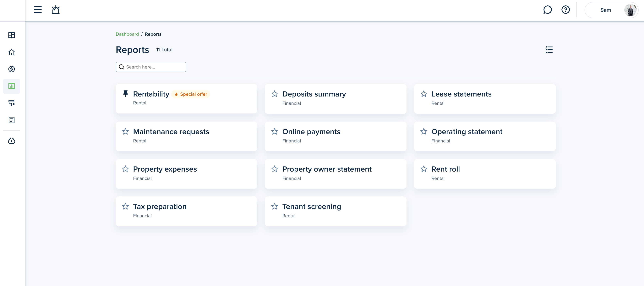Open the help question mark icon
644x286 pixels.
point(565,10)
